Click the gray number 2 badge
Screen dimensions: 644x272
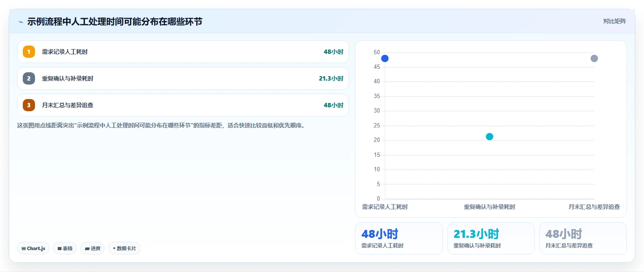29,78
